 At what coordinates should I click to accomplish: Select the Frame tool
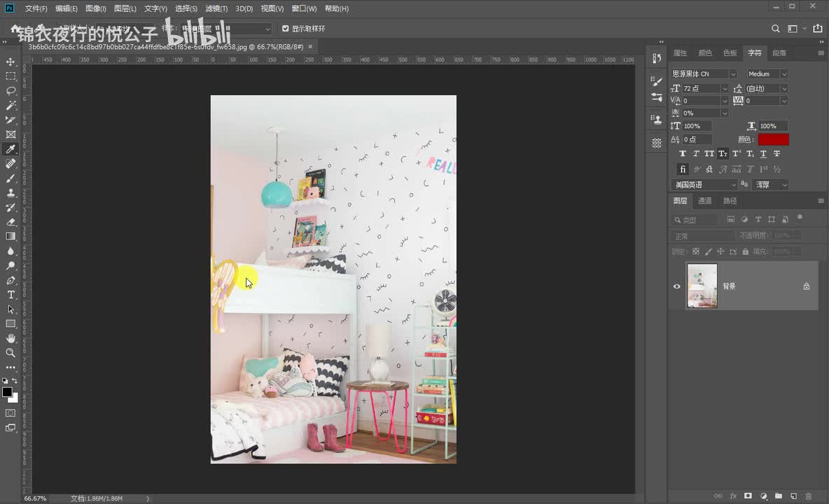click(x=11, y=134)
